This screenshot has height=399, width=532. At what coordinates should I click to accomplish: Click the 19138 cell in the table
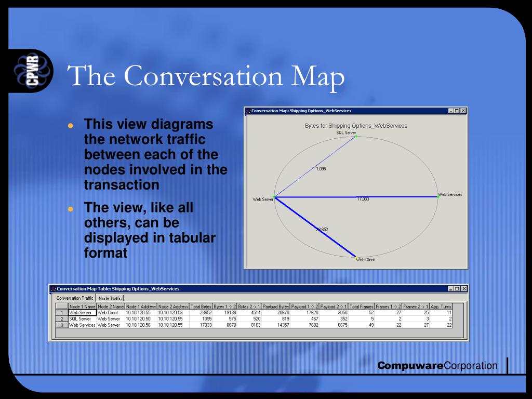(x=224, y=312)
